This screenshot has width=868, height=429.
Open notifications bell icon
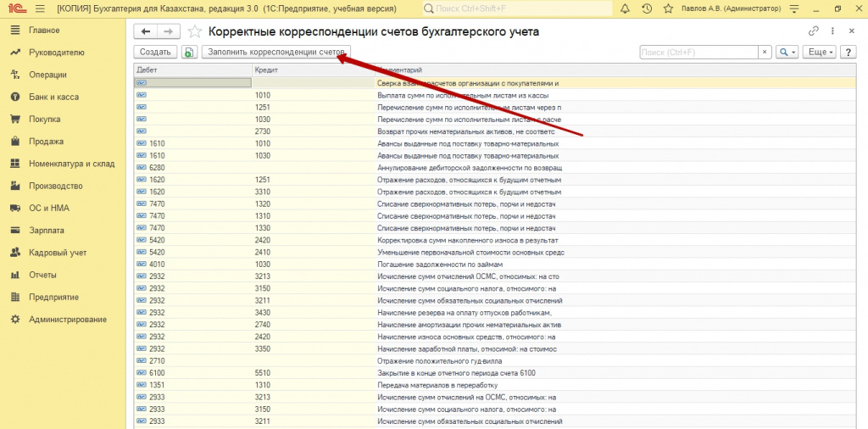tap(626, 8)
